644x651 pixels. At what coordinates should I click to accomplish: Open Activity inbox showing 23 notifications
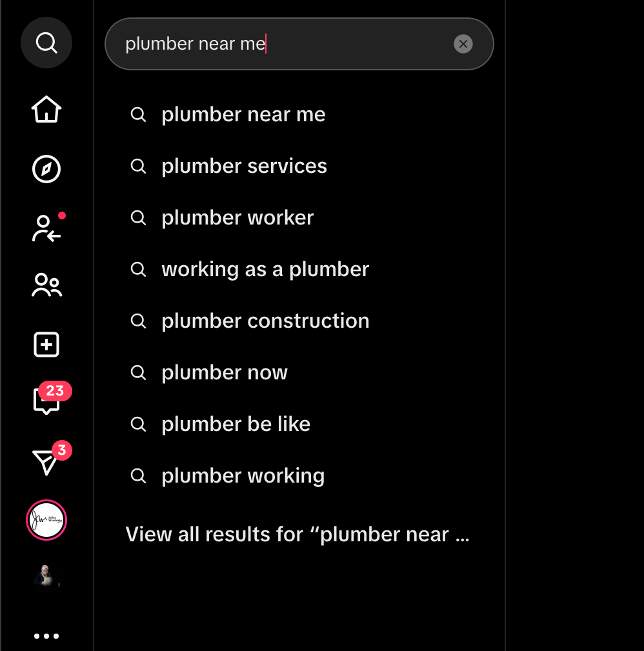[x=46, y=401]
